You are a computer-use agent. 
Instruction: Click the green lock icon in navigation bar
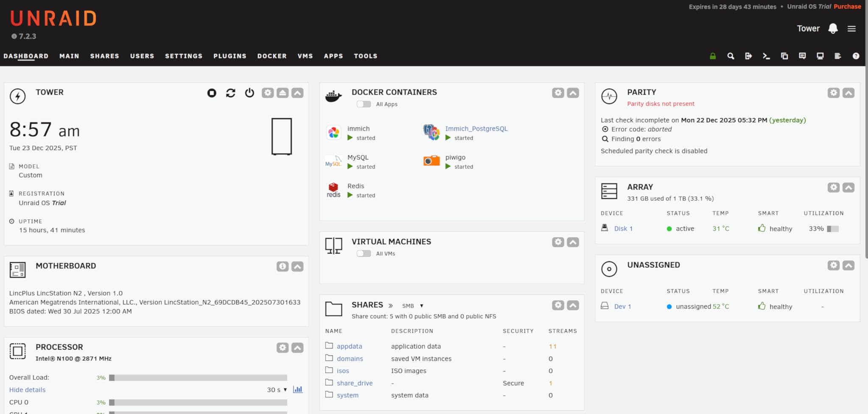click(x=713, y=56)
